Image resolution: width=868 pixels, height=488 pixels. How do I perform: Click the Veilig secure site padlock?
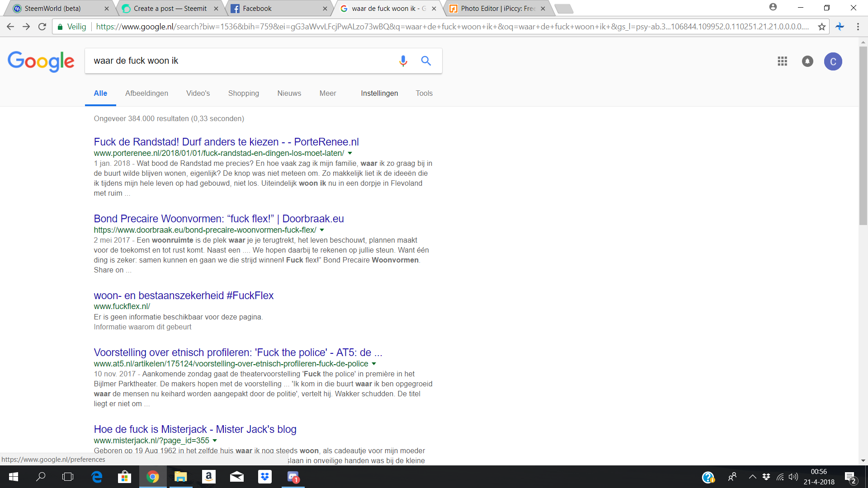click(60, 27)
